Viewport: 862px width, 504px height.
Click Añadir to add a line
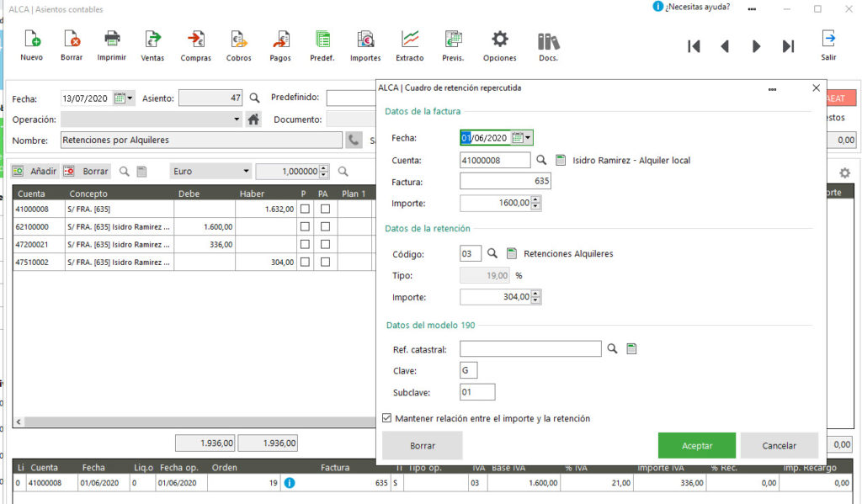click(x=35, y=172)
